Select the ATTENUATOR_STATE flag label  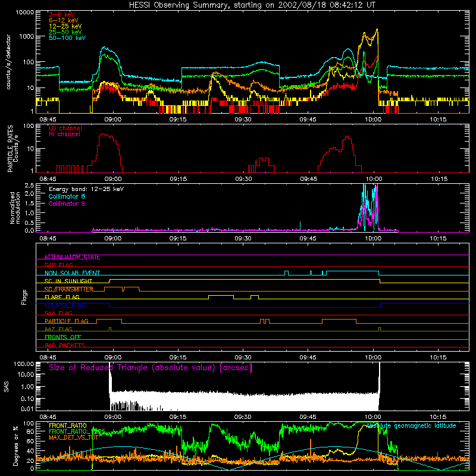(72, 258)
